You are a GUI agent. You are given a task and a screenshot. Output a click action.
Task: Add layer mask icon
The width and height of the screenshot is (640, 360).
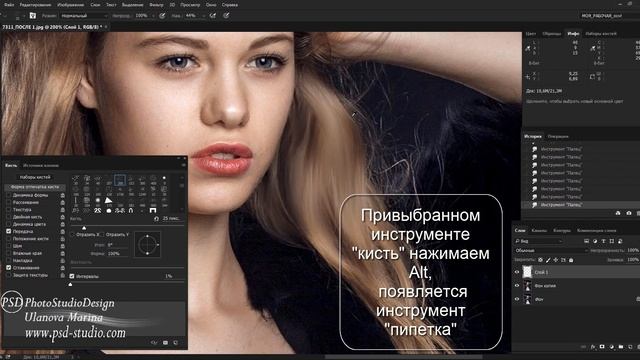tap(602, 347)
